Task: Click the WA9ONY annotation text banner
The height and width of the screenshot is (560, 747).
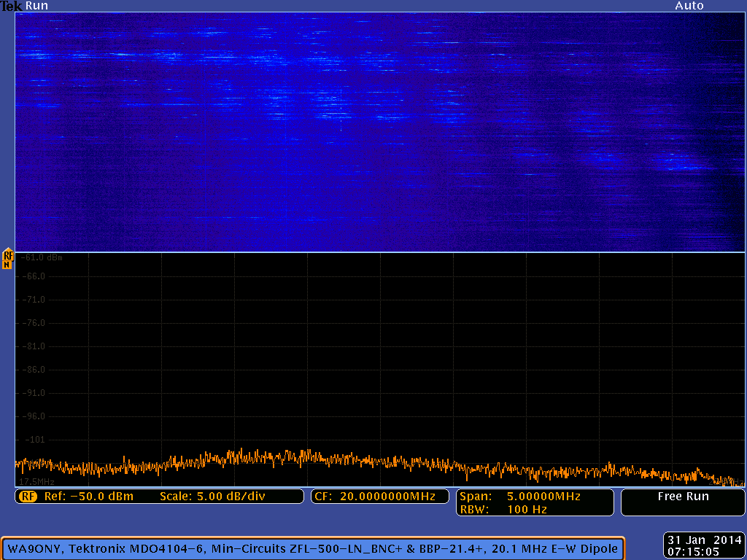Action: click(x=313, y=548)
